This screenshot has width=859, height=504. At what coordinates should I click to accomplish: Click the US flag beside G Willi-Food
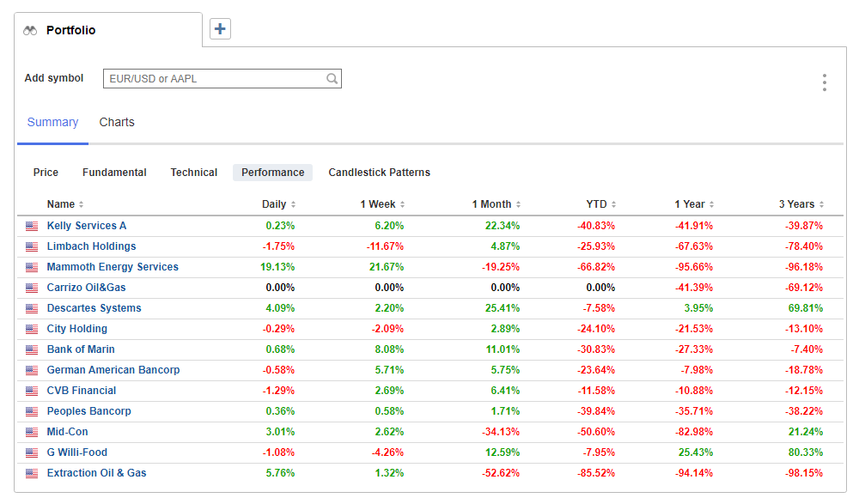coord(32,452)
